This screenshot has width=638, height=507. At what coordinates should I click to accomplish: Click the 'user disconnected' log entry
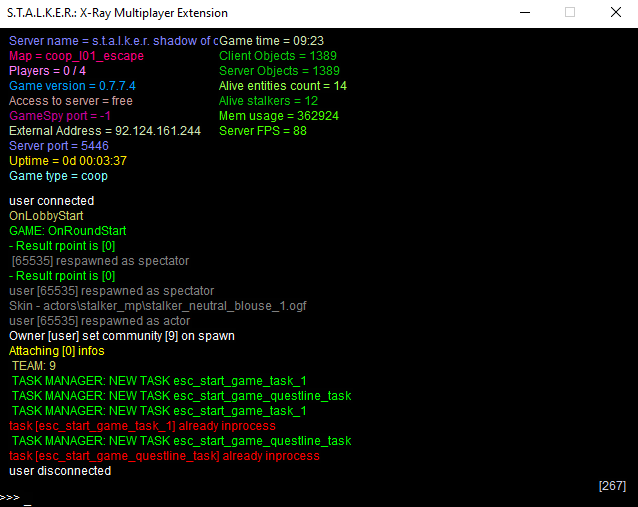60,471
